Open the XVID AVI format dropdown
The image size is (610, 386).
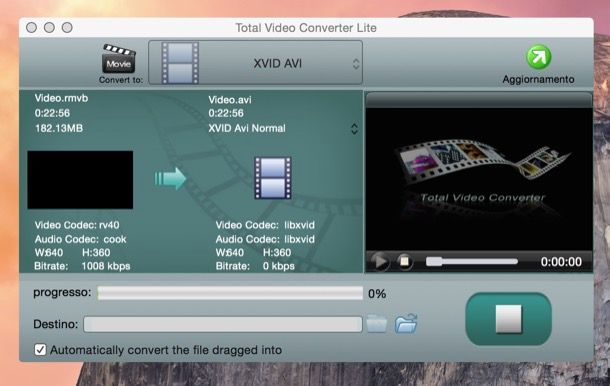point(256,63)
